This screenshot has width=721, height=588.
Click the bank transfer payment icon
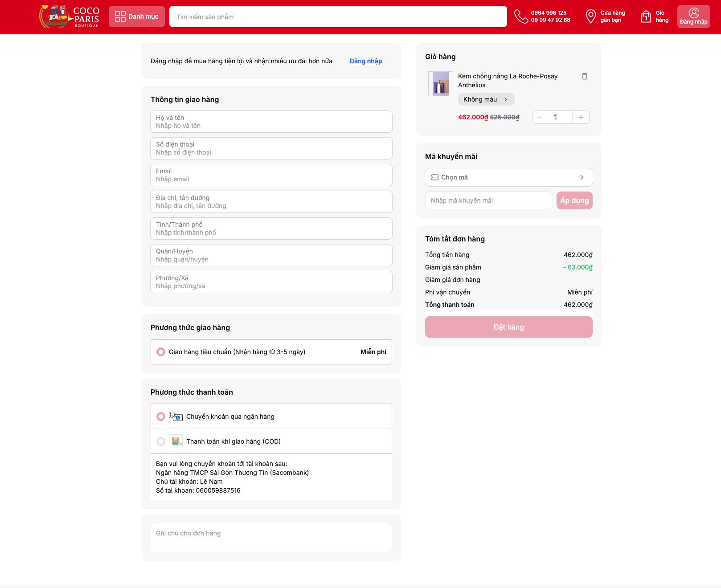tap(176, 416)
